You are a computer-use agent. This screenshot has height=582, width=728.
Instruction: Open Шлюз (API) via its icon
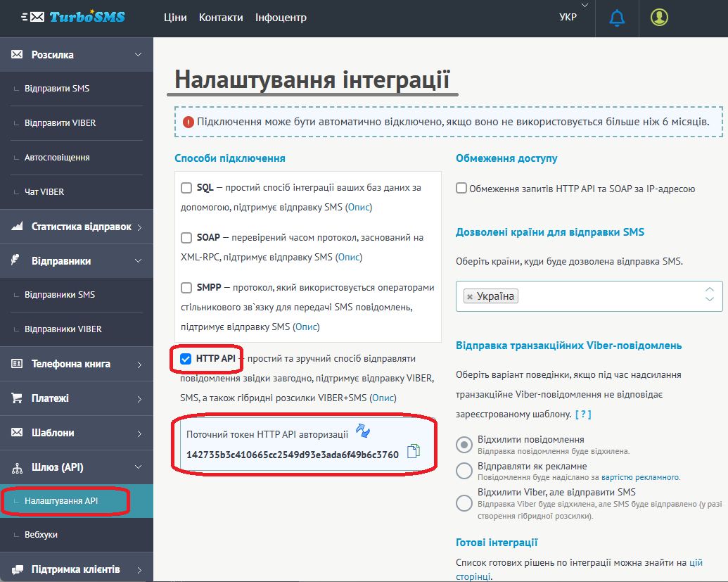click(x=17, y=467)
